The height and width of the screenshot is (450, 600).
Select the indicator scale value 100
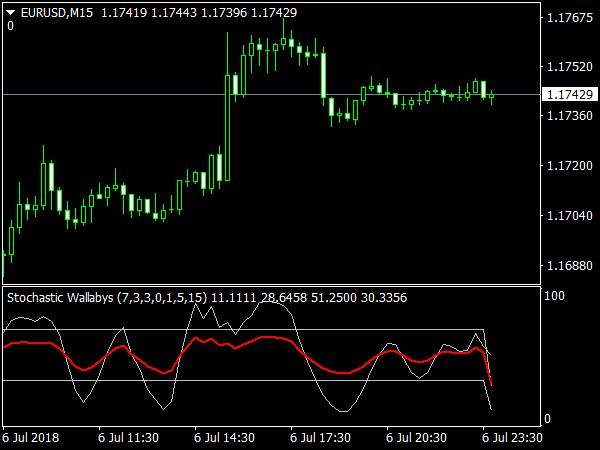[554, 295]
